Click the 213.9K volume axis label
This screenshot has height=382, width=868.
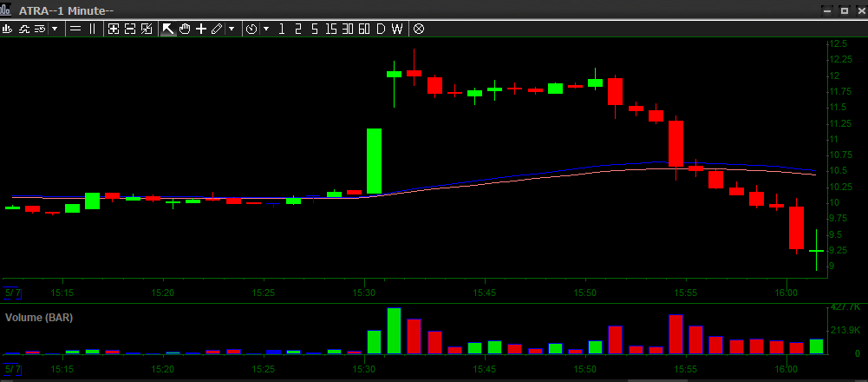coord(845,330)
